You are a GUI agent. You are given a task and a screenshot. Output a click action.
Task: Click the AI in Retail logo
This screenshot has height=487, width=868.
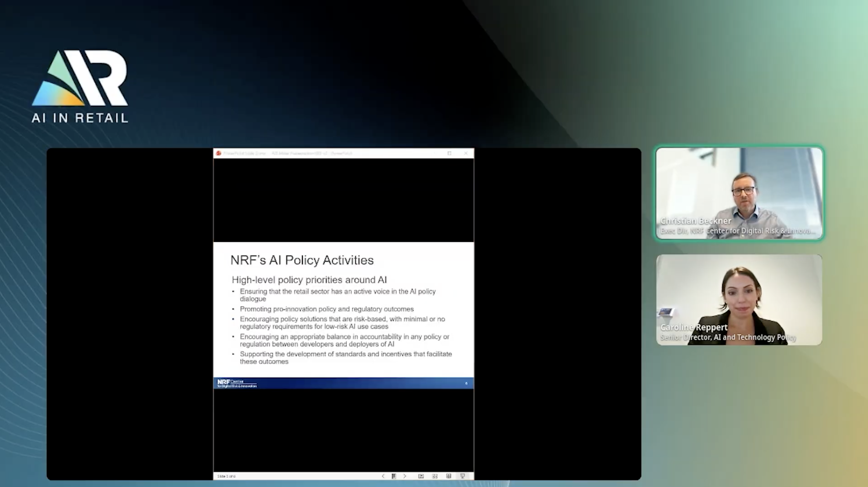pyautogui.click(x=80, y=86)
